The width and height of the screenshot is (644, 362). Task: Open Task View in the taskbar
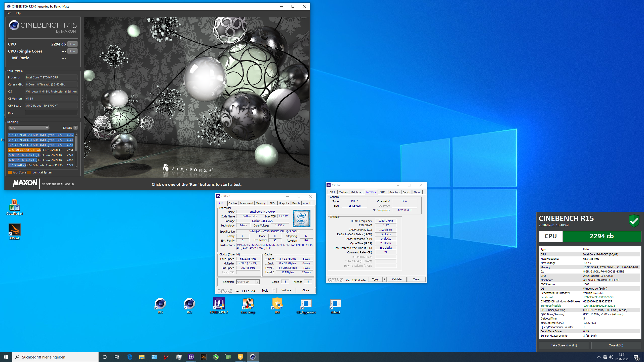117,357
